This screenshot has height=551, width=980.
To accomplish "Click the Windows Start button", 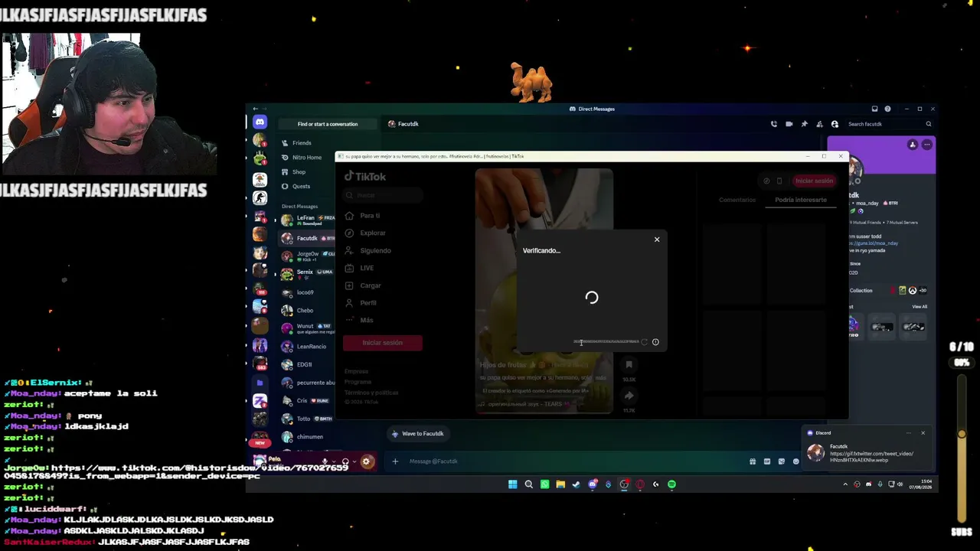I will pyautogui.click(x=512, y=484).
